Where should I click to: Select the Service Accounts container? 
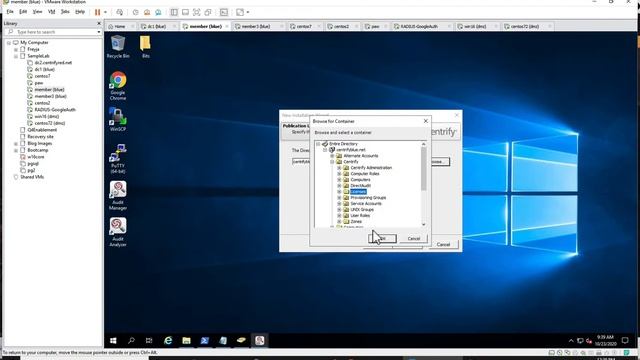coord(366,203)
